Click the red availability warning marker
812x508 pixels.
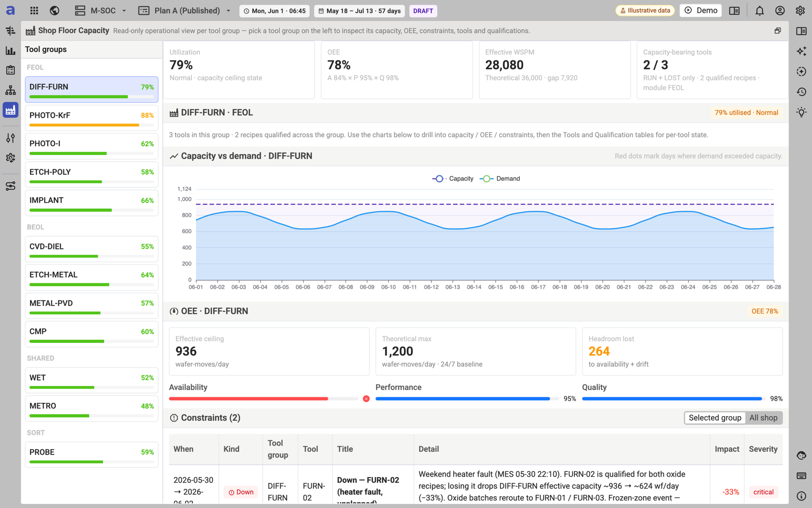pyautogui.click(x=366, y=399)
